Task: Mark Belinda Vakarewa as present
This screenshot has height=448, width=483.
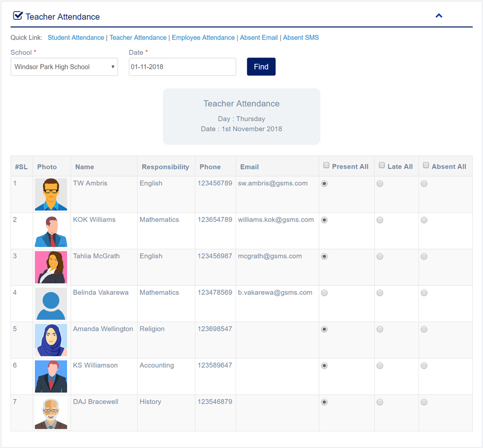Action: (324, 293)
